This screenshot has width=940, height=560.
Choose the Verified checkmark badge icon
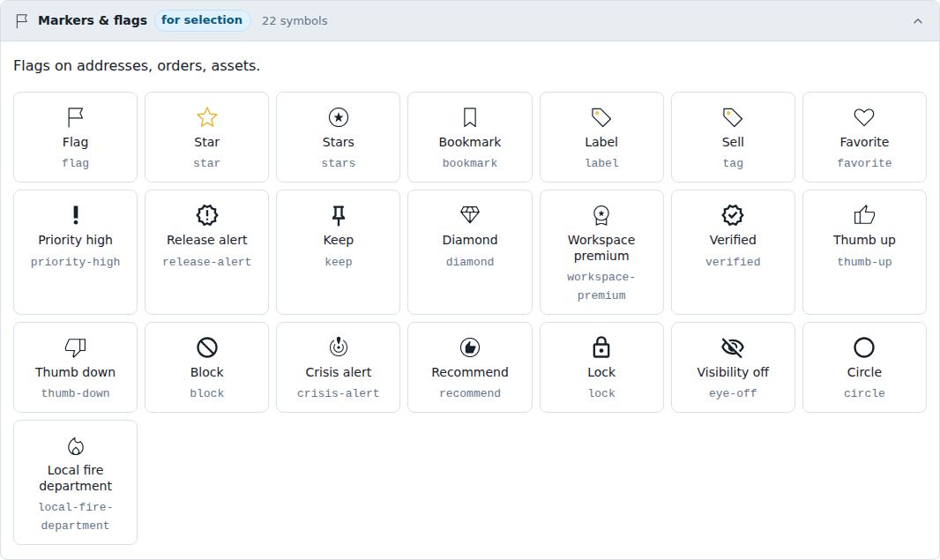point(733,215)
